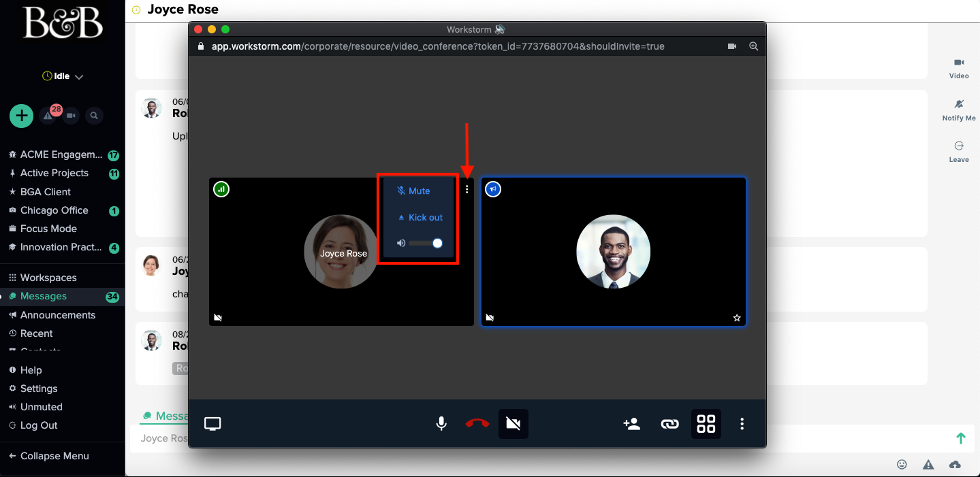Screen dimensions: 980x477
Task: Click the B&B logo
Action: [63, 22]
